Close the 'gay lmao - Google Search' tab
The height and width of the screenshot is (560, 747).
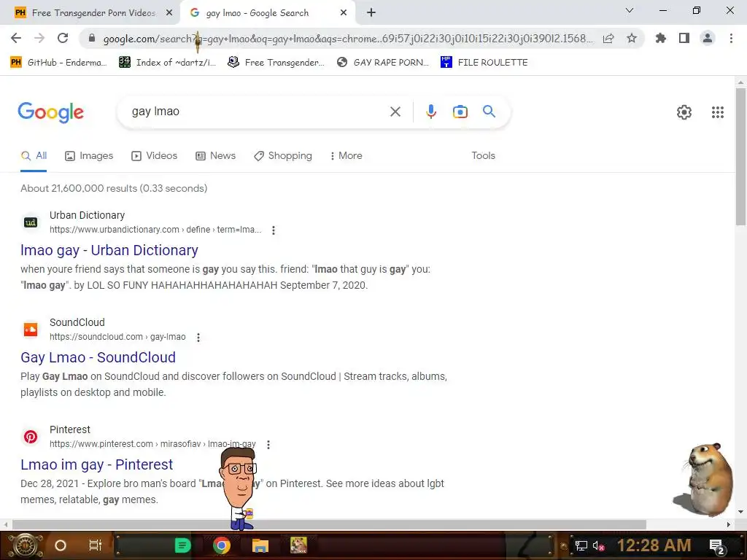(x=344, y=13)
